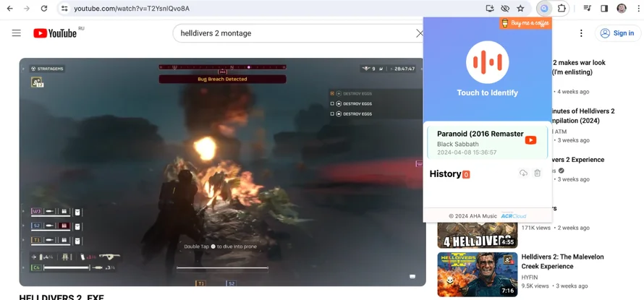The image size is (644, 300).
Task: Click the History count badge
Action: 466,175
